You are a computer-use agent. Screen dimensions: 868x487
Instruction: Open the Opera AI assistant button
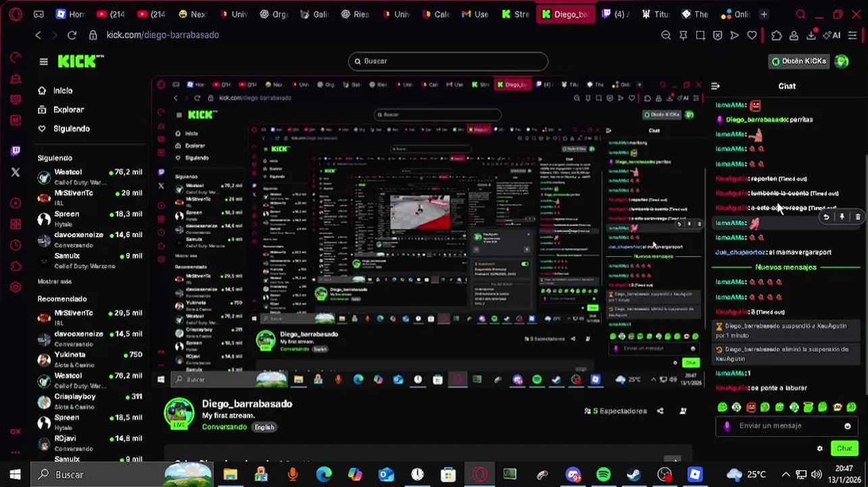tap(833, 35)
